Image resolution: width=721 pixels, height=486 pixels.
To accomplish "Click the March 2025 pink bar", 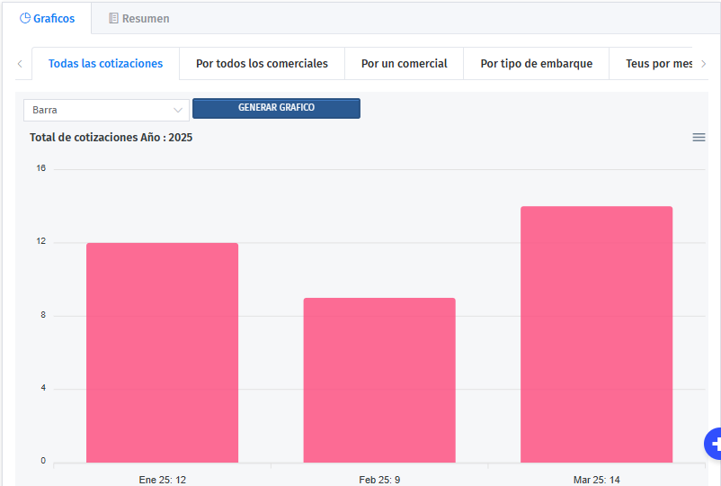I will coord(596,334).
